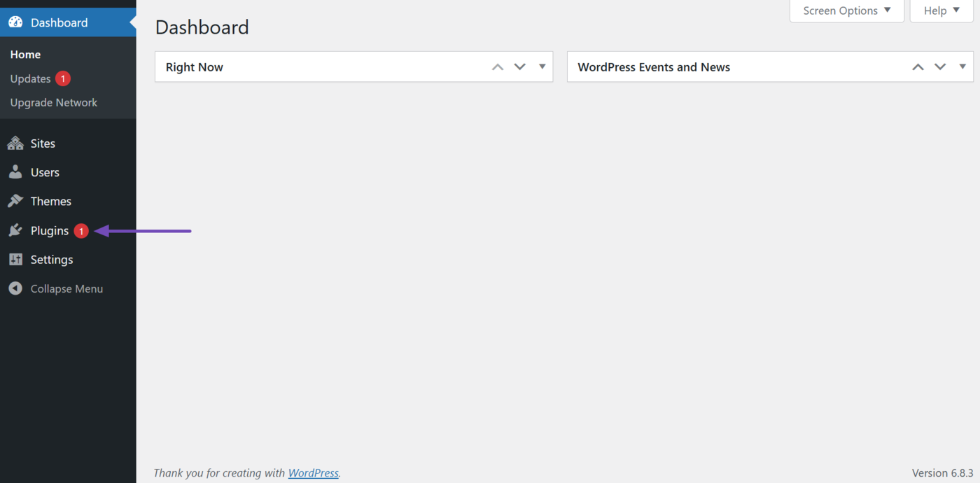Move the Right Now widget up with the arrow
The width and height of the screenshot is (980, 483).
pos(497,66)
